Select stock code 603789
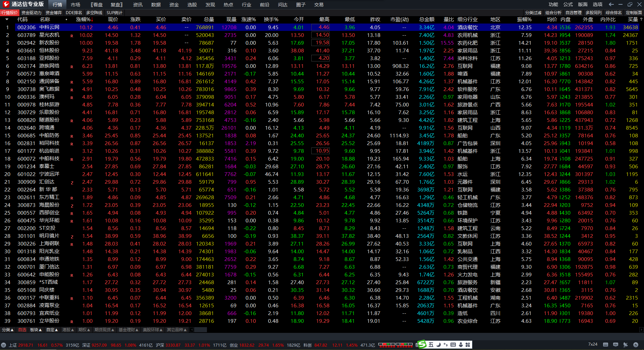Screen dimensions: 644x350 coord(26,35)
